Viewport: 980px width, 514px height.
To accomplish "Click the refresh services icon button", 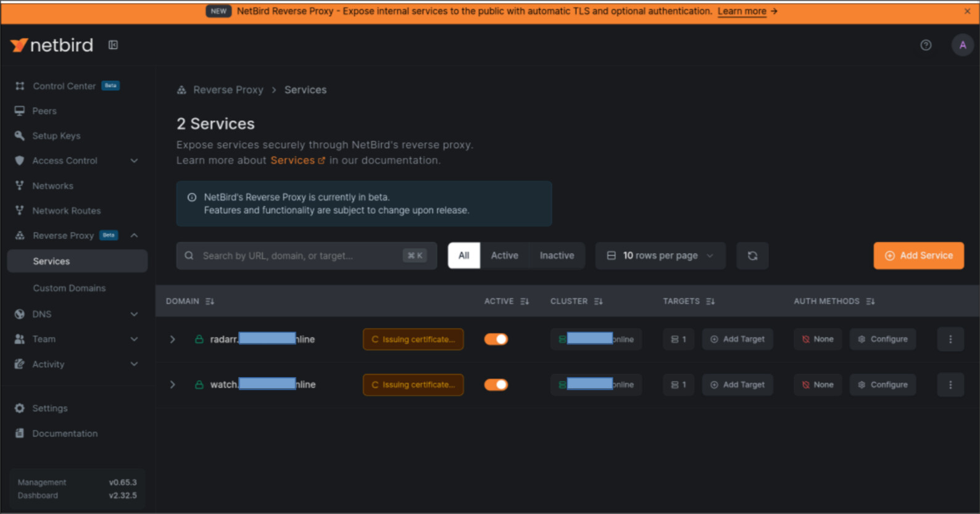I will click(x=752, y=256).
